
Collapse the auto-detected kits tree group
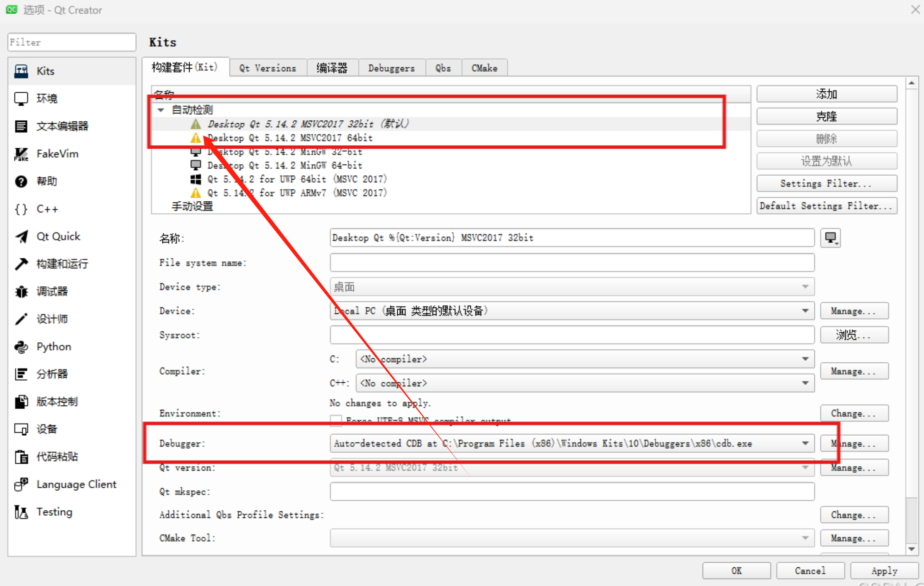(x=161, y=110)
